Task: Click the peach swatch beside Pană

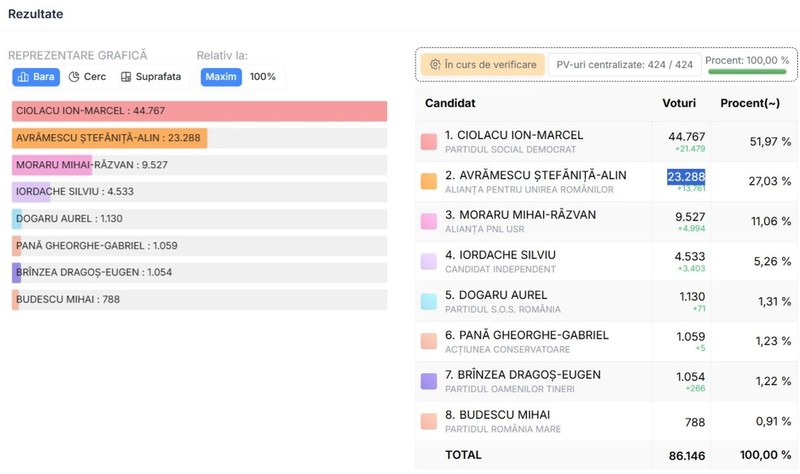Action: pos(429,341)
